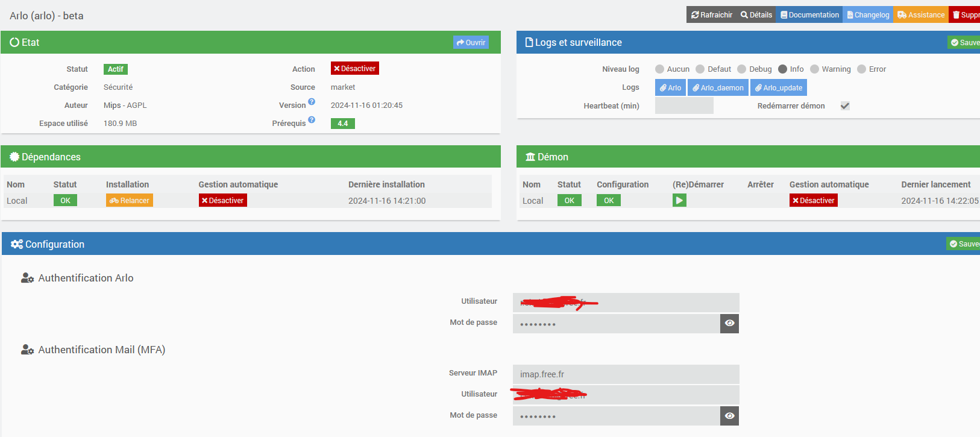Open plugin Détails
Viewport: 980px width, 437px height.
(x=756, y=15)
